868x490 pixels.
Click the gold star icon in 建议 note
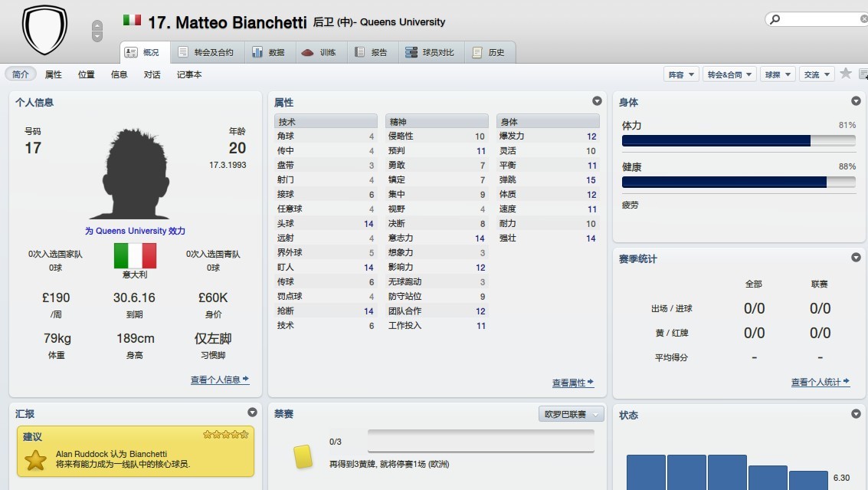[x=35, y=459]
